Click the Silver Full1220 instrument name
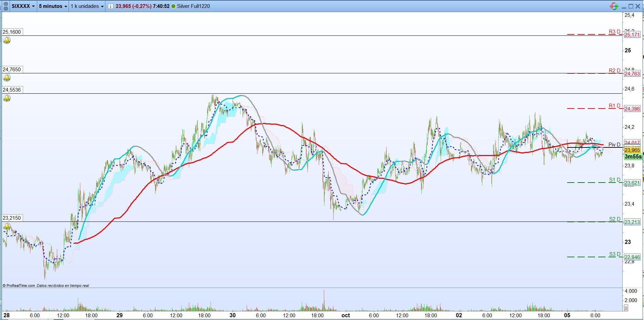The image size is (644, 320). click(x=193, y=6)
